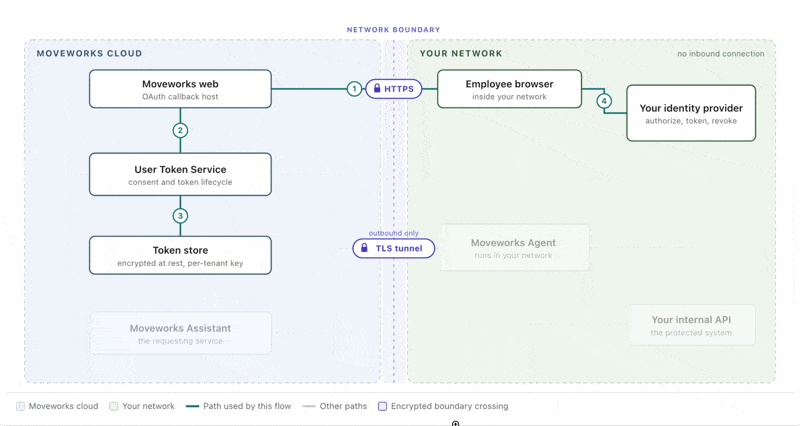Click the 'outbound only' label

[x=393, y=233]
